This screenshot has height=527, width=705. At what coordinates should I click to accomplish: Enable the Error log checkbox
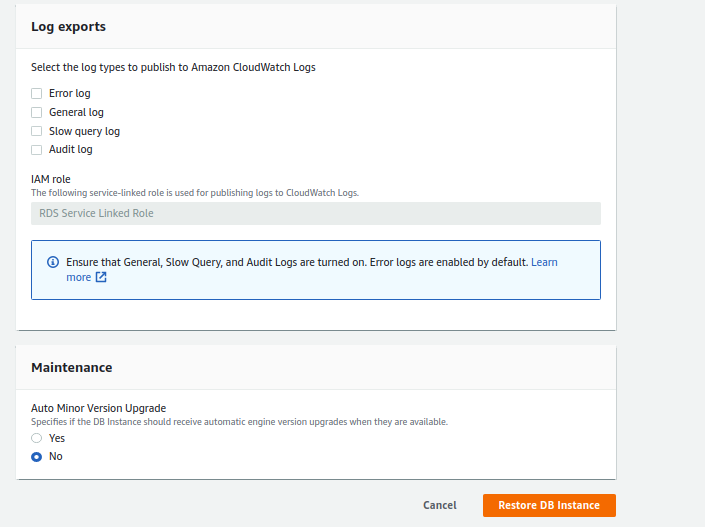37,94
